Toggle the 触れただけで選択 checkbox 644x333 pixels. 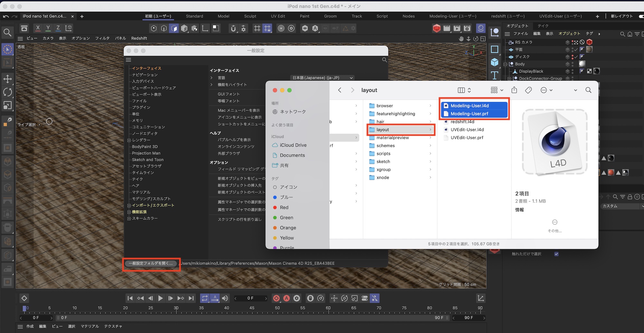(556, 254)
